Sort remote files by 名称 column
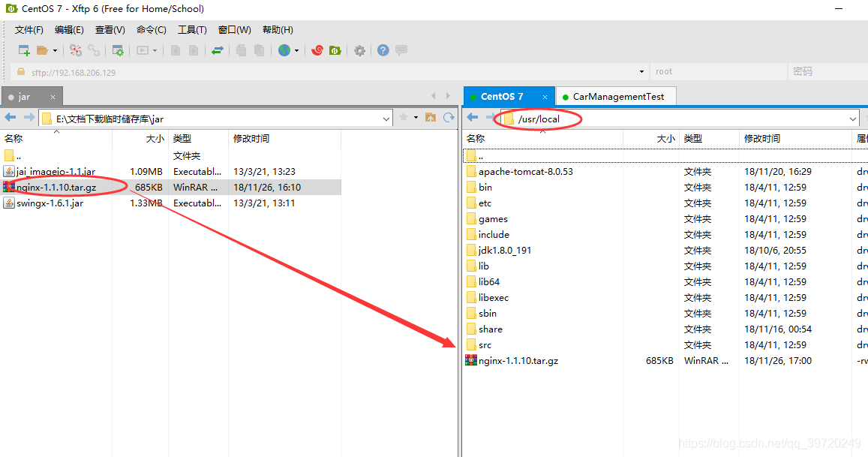The image size is (868, 457). click(x=542, y=139)
